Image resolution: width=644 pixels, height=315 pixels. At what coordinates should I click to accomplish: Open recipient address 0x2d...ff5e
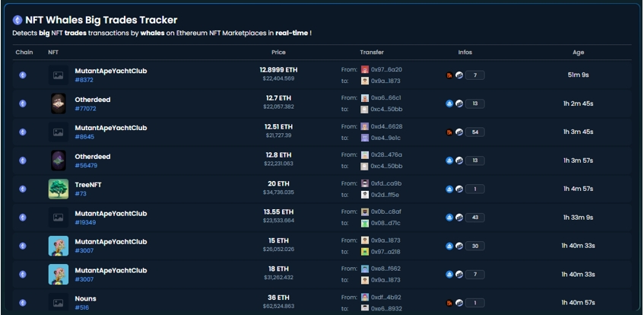[x=385, y=195]
